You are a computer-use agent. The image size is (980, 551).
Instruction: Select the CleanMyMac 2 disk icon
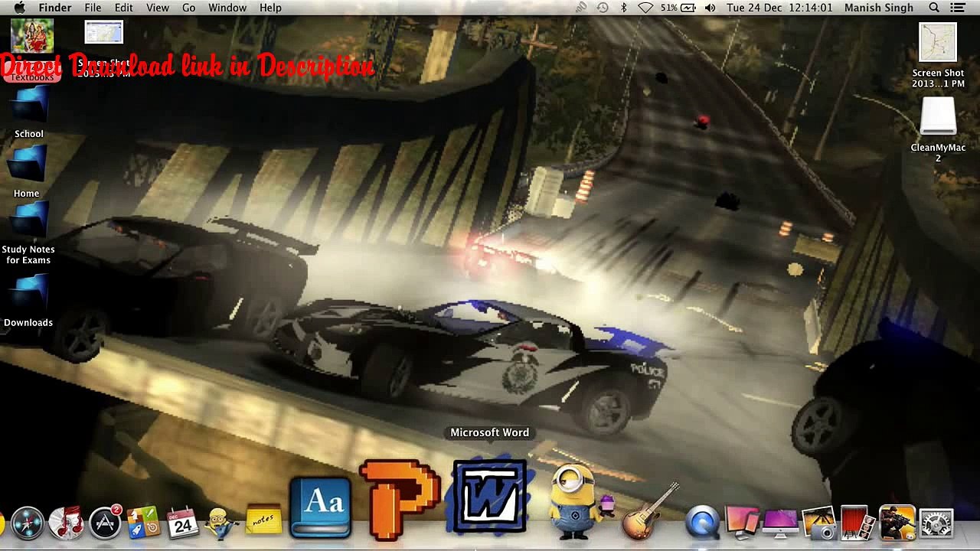coord(938,128)
